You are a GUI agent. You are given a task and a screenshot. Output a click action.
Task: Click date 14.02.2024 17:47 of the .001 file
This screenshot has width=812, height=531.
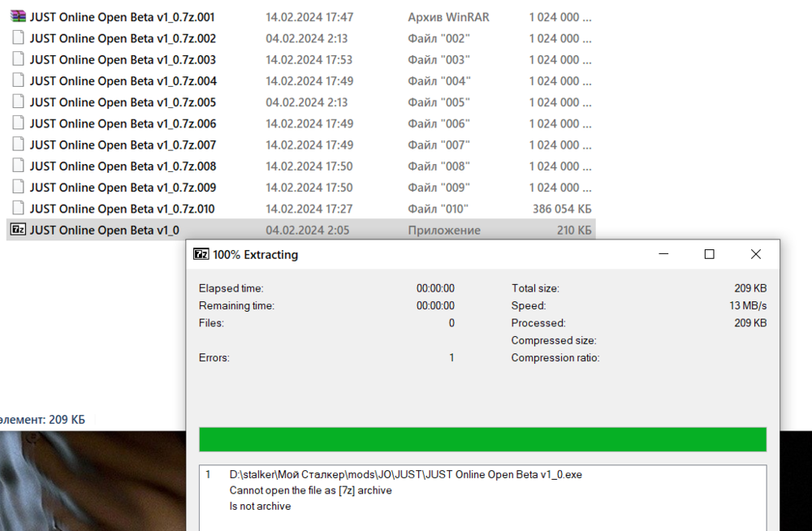[x=309, y=17]
